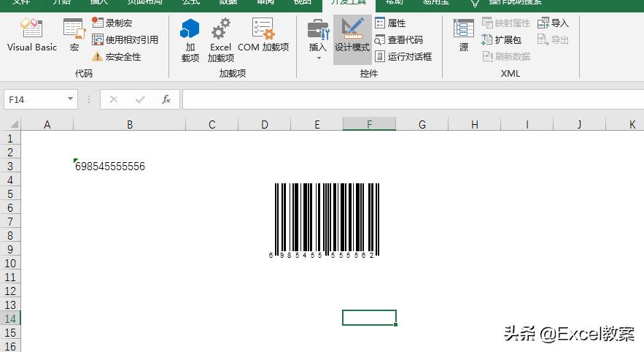Viewport: 644px width, 352px height.
Task: Select row 12 header
Action: point(10,291)
